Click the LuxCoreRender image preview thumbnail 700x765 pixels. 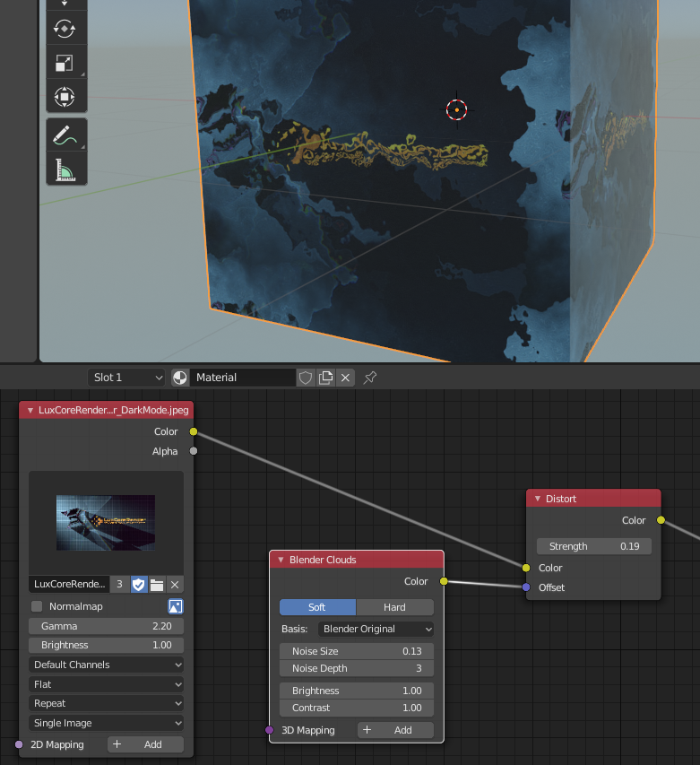[x=106, y=523]
